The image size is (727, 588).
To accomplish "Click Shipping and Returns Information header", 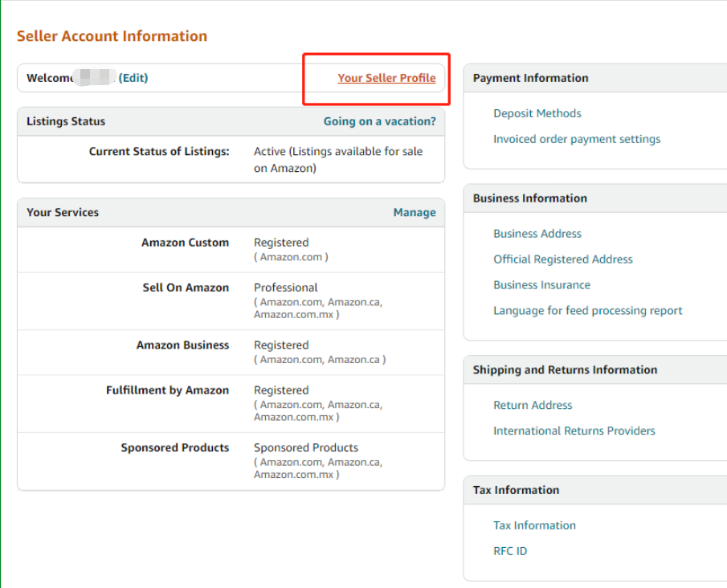I will pos(566,370).
